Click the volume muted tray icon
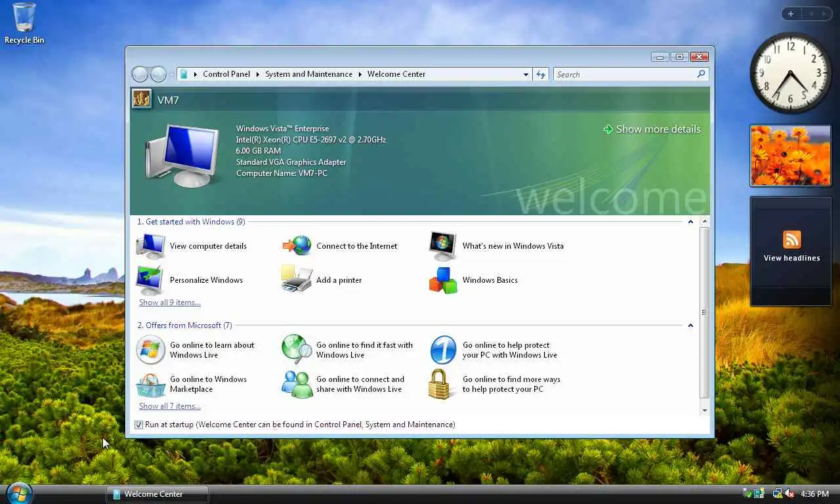The height and width of the screenshot is (504, 840). coord(789,493)
